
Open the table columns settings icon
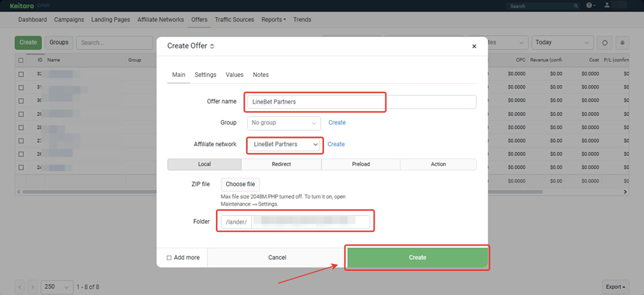click(x=623, y=43)
